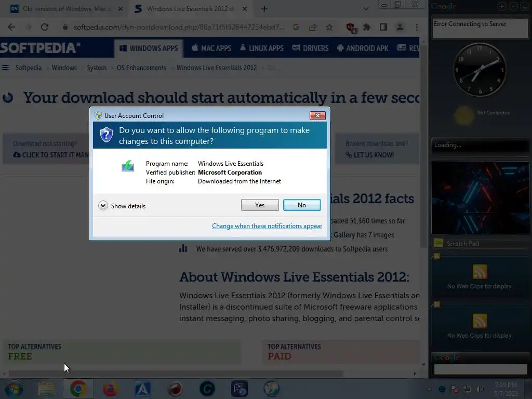
Task: Open the Windows Start button
Action: pos(14,389)
